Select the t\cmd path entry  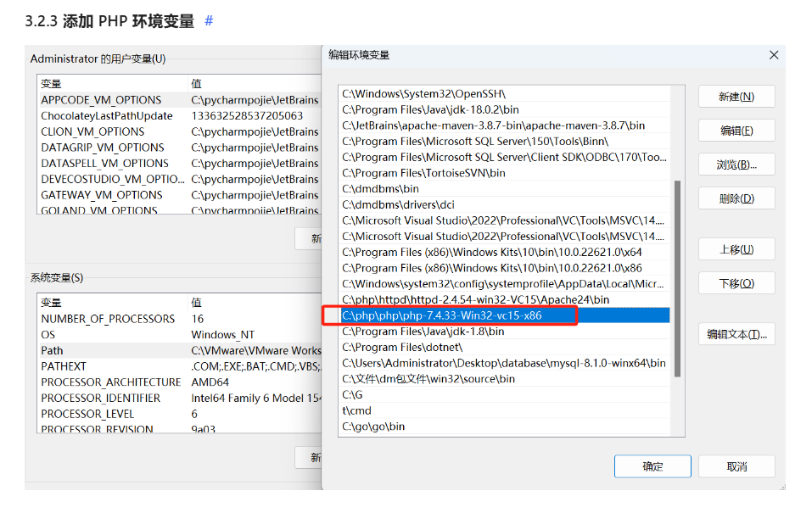(505, 410)
